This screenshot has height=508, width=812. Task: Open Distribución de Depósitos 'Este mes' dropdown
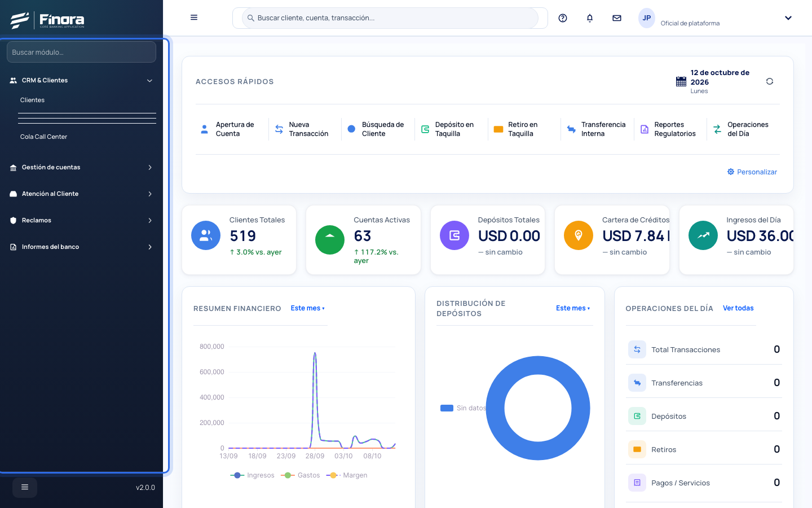(573, 308)
